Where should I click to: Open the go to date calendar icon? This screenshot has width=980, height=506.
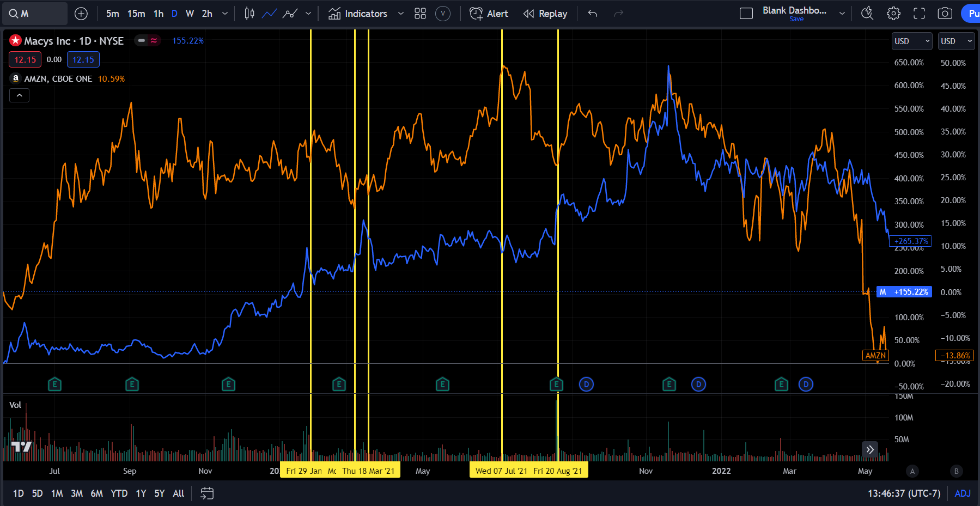207,493
